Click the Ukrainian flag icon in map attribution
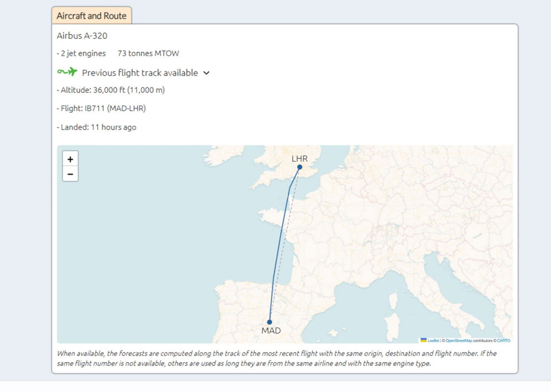The image size is (551, 392). point(424,340)
